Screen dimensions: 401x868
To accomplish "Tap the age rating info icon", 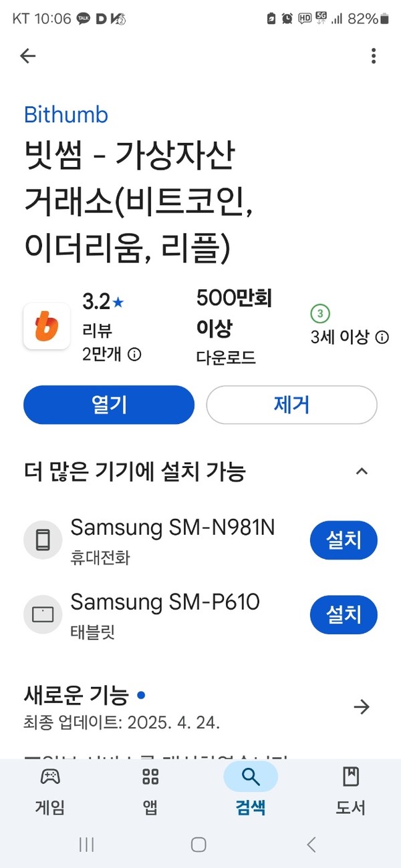I will point(382,337).
